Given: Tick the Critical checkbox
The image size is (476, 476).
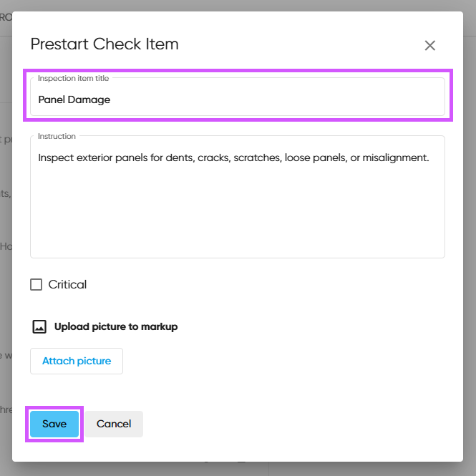Looking at the screenshot, I should (x=37, y=285).
